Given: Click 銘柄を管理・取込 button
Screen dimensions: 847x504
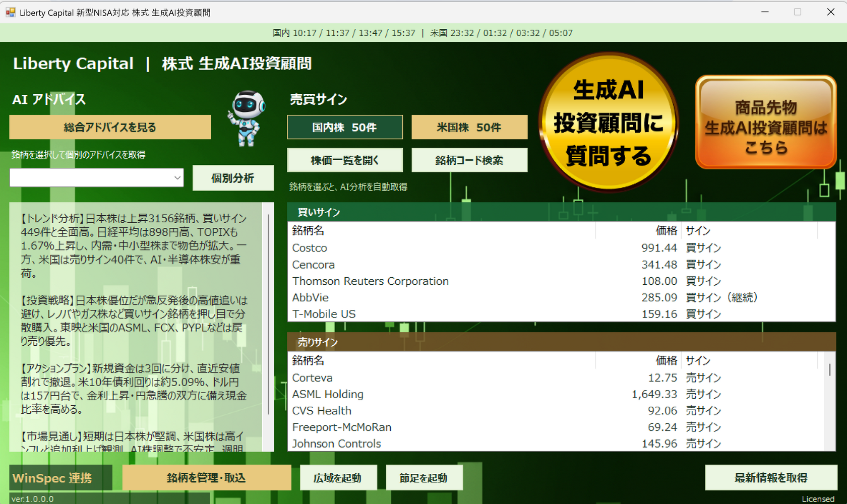Looking at the screenshot, I should click(207, 477).
